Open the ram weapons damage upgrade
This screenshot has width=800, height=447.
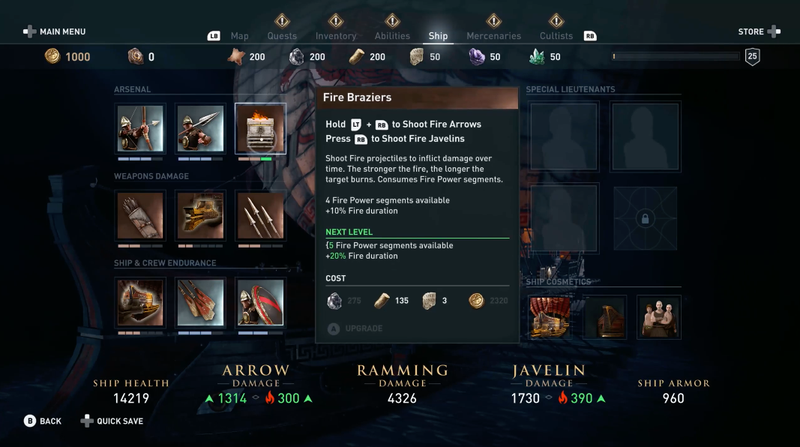(x=200, y=215)
